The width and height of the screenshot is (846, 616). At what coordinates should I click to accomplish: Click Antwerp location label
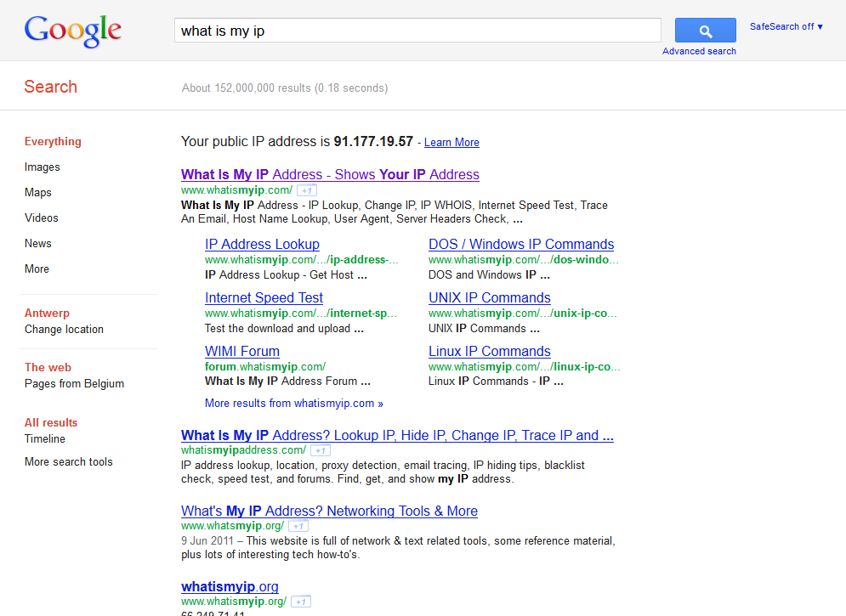pyautogui.click(x=47, y=314)
